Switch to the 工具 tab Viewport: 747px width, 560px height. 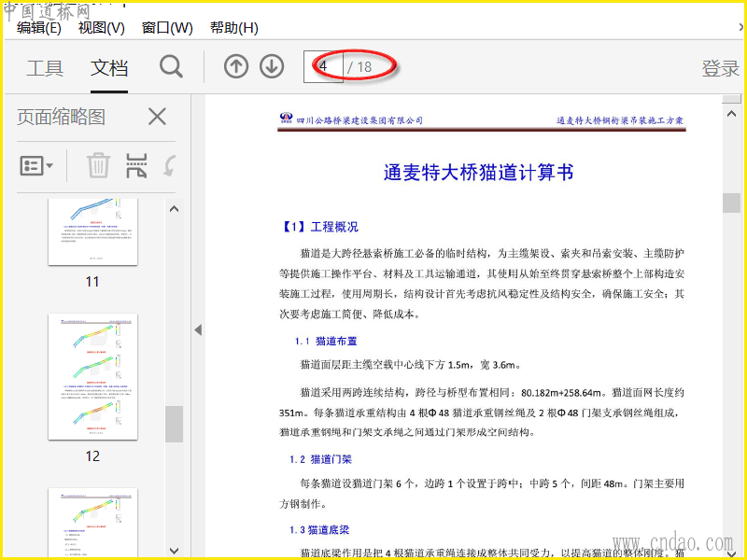pos(44,68)
